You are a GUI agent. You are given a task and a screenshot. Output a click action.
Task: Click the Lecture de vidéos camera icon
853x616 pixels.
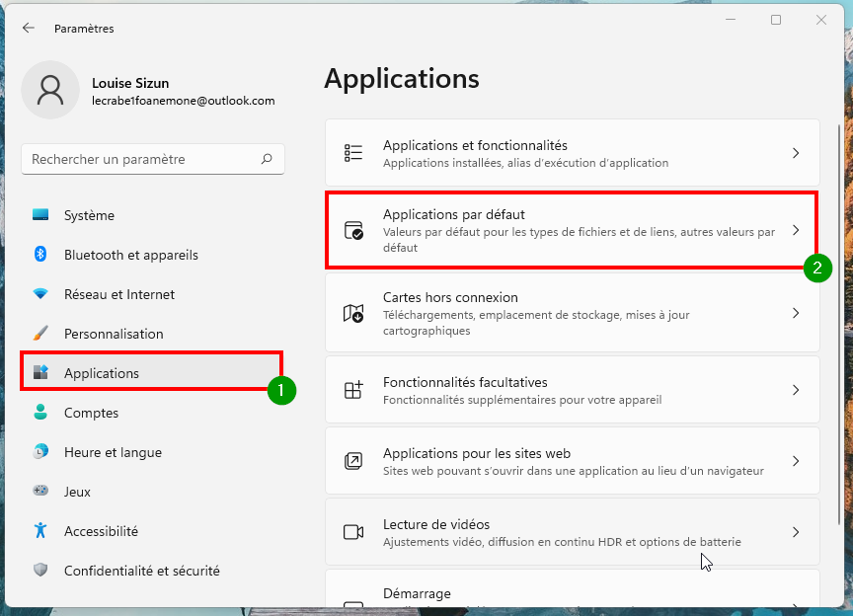coord(353,532)
